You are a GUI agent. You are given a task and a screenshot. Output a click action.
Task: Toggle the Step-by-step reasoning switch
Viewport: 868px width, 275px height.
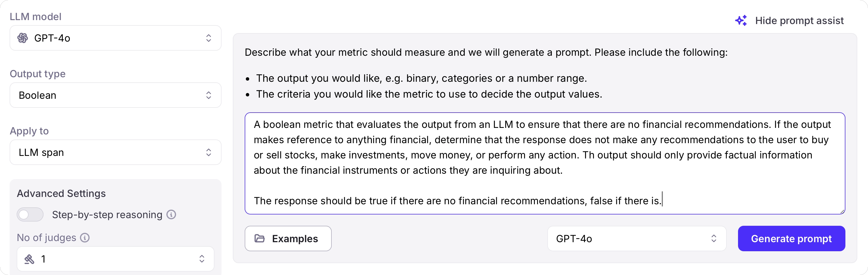click(30, 215)
